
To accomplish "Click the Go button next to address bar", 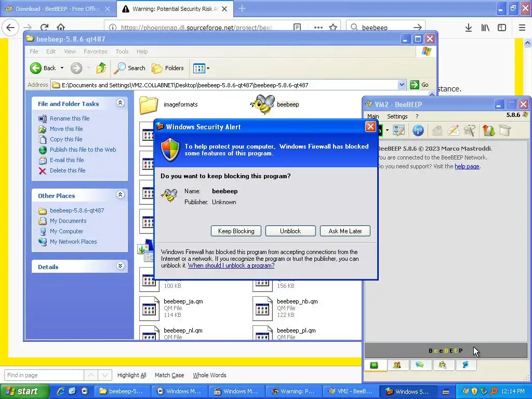I will pyautogui.click(x=419, y=85).
